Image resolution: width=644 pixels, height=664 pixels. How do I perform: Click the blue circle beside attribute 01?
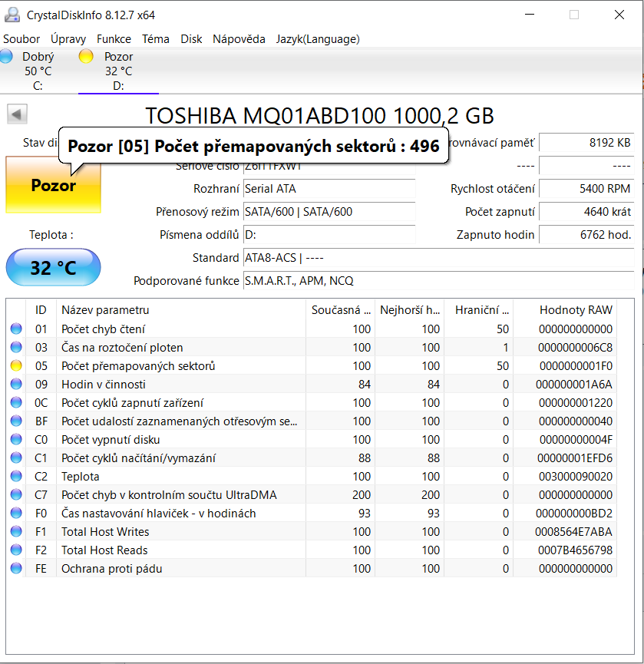tap(16, 329)
